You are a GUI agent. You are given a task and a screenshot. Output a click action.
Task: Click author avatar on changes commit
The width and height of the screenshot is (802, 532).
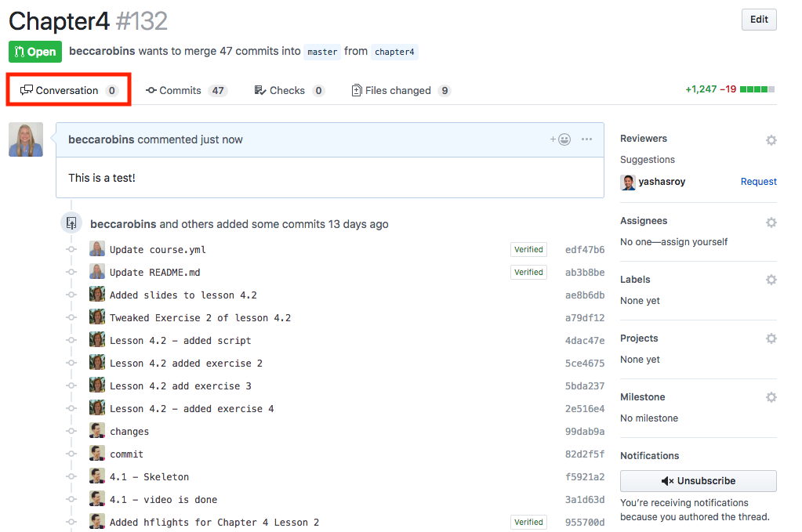tap(97, 431)
